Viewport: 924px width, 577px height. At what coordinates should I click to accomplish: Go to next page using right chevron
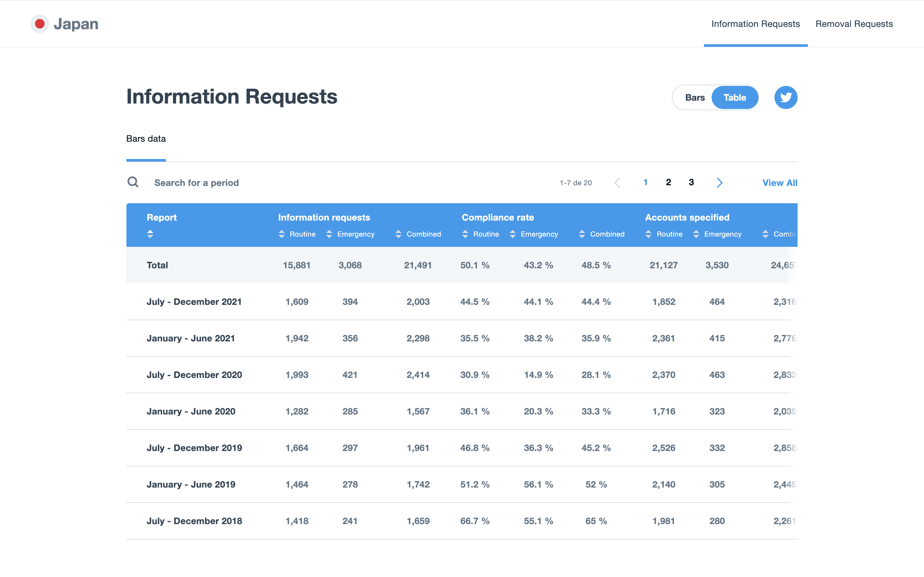pyautogui.click(x=719, y=182)
